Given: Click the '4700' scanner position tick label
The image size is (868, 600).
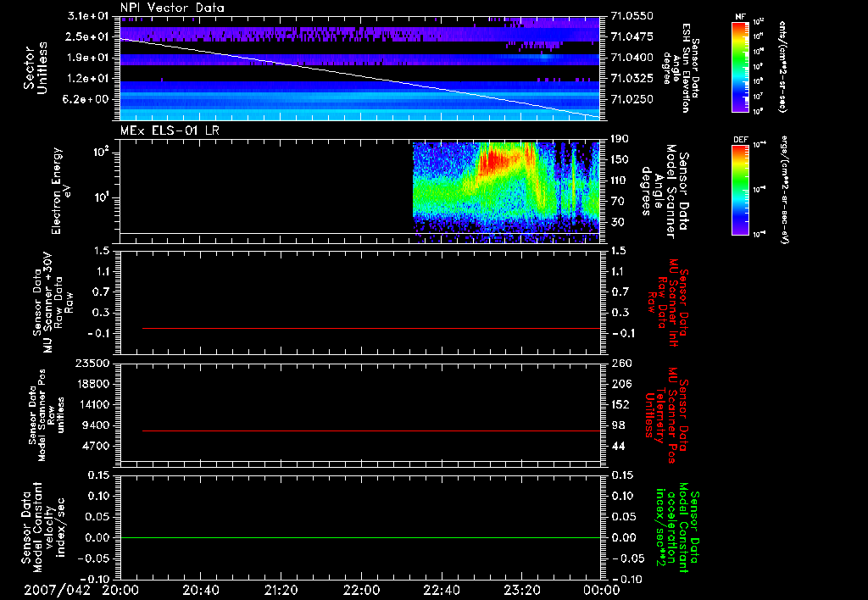Looking at the screenshot, I should pos(95,446).
